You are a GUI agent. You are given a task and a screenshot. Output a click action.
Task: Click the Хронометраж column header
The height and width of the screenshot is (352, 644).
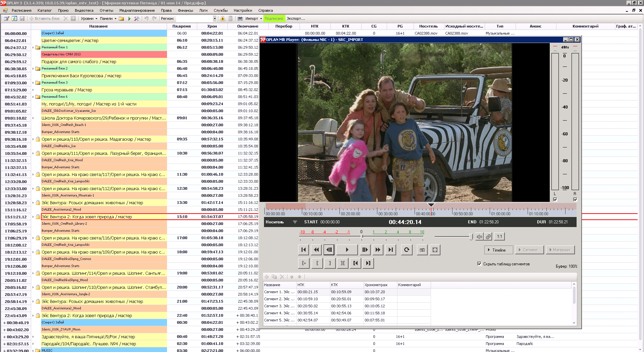pos(380,285)
